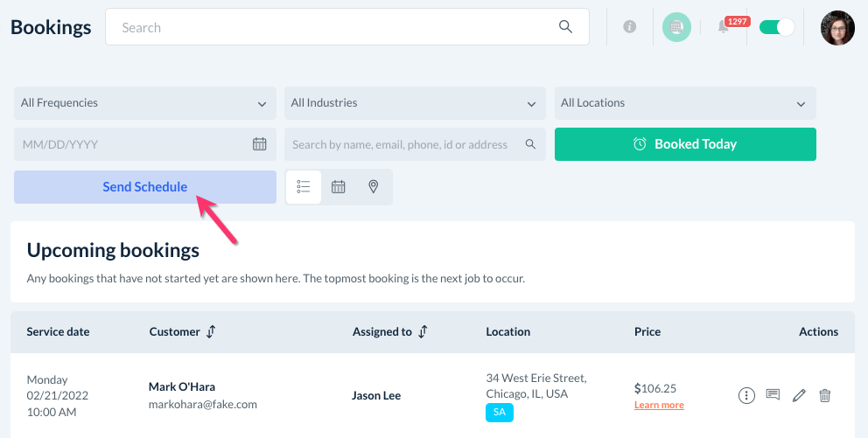868x438 pixels.
Task: Expand the All Locations dropdown
Action: point(685,103)
